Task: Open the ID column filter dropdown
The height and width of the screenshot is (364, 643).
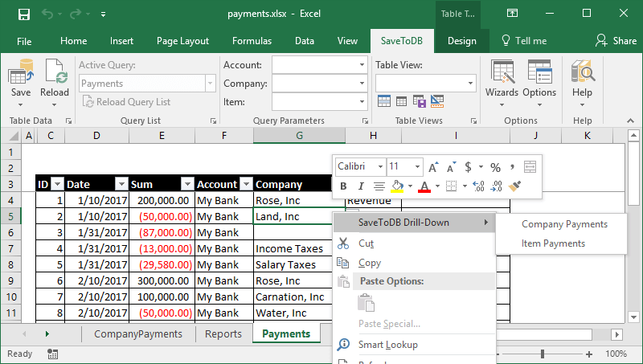Action: [x=57, y=184]
